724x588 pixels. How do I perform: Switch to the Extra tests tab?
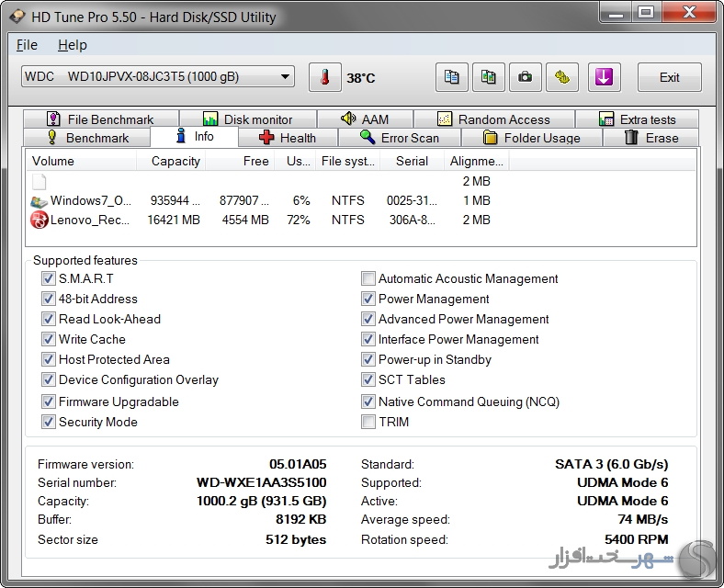[637, 119]
